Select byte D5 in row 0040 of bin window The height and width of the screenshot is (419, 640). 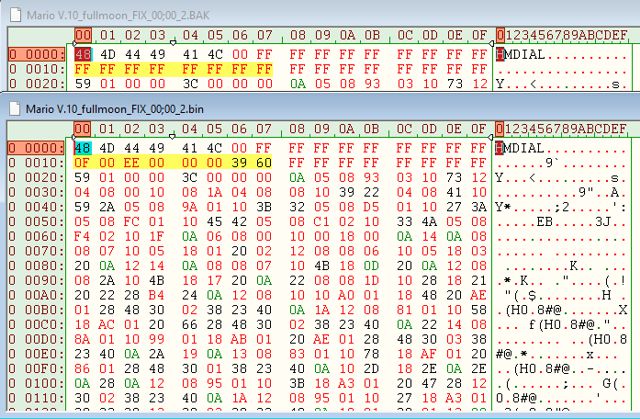[371, 207]
